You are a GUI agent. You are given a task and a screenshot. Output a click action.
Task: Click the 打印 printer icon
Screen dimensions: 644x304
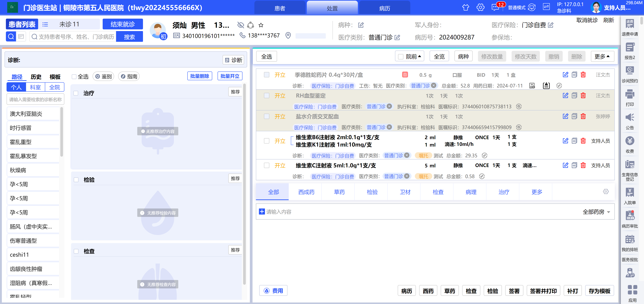click(630, 98)
